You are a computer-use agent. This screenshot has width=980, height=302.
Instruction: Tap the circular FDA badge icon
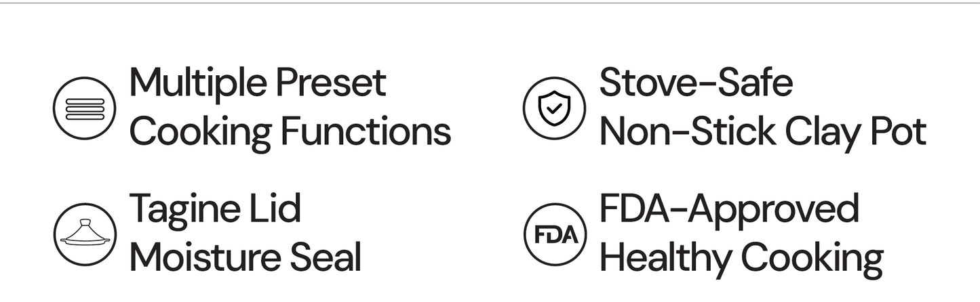point(554,234)
